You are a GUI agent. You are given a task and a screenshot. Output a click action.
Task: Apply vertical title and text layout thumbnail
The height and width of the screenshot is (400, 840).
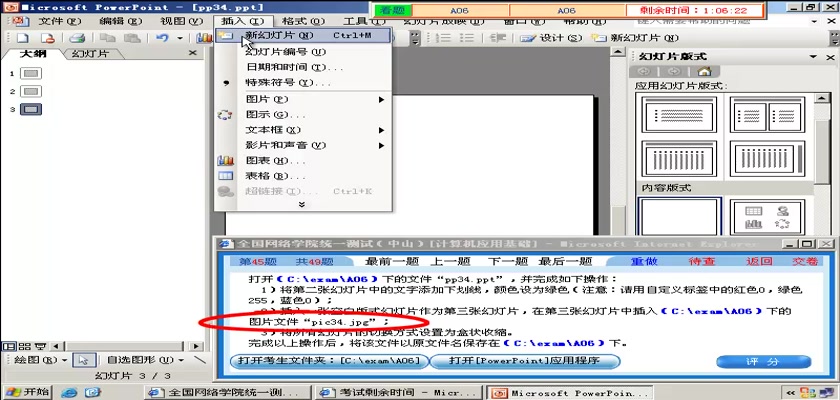[x=767, y=159]
